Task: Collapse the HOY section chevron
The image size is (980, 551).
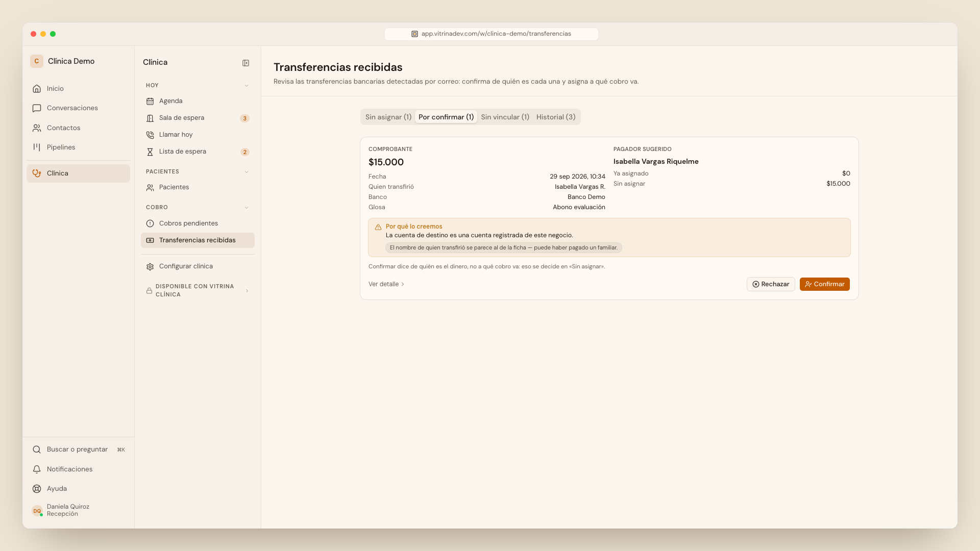Action: [x=247, y=86]
